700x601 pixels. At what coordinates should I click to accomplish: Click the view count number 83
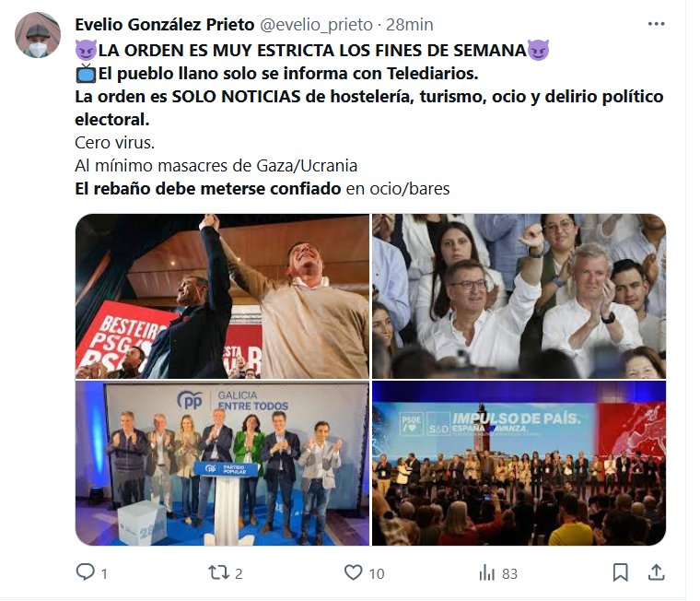click(x=510, y=573)
